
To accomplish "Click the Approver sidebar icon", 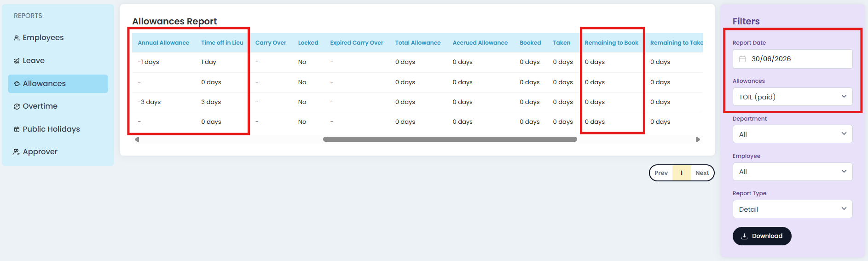I will (x=16, y=152).
